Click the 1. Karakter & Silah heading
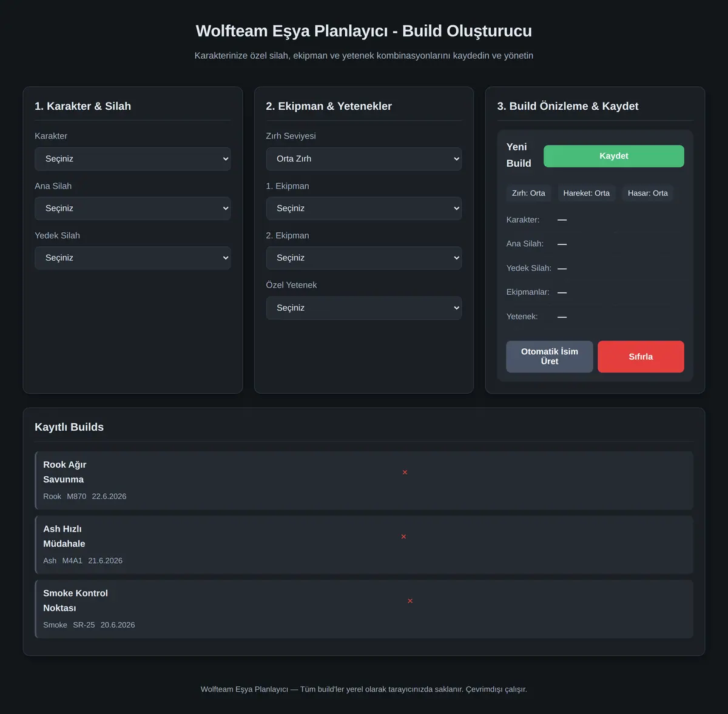This screenshot has width=728, height=714. click(83, 106)
